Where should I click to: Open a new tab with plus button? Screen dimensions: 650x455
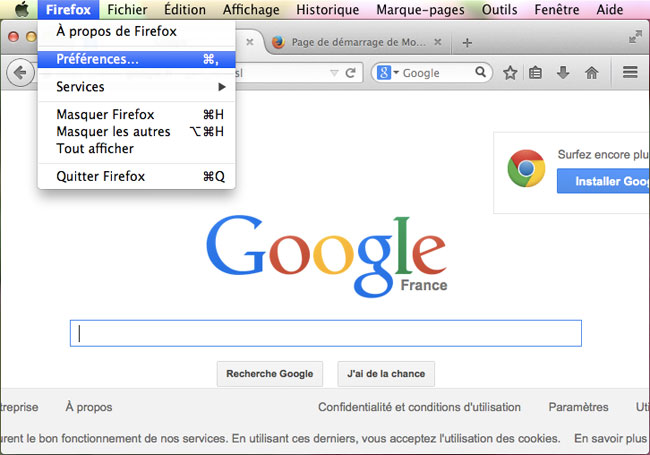pyautogui.click(x=467, y=43)
